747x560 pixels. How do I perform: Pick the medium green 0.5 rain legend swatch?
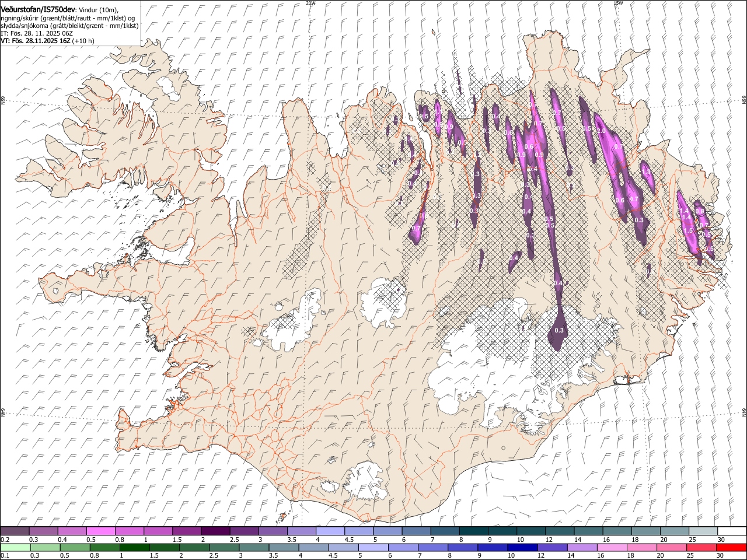[x=75, y=548]
